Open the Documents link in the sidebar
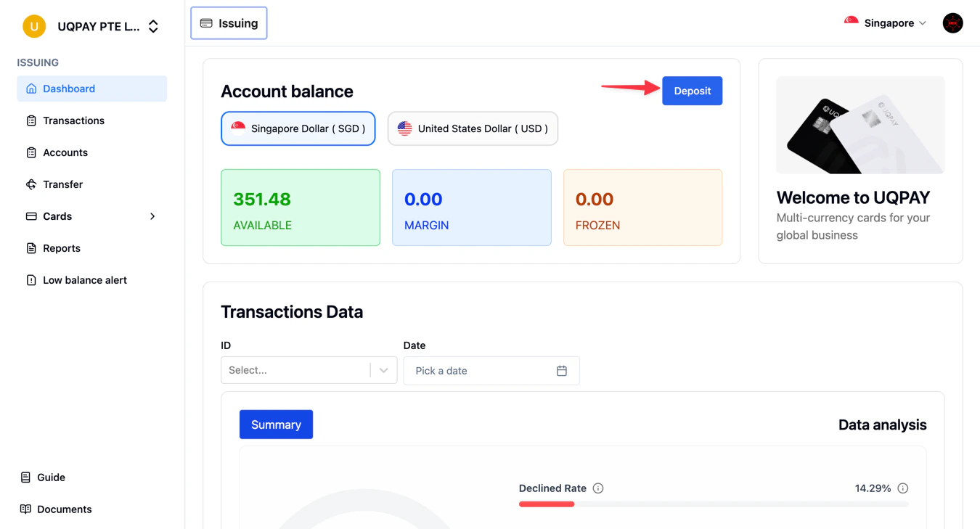The height and width of the screenshot is (529, 980). click(x=26, y=509)
